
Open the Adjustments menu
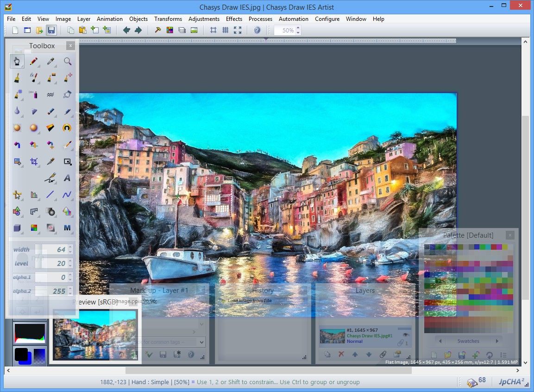pyautogui.click(x=204, y=19)
